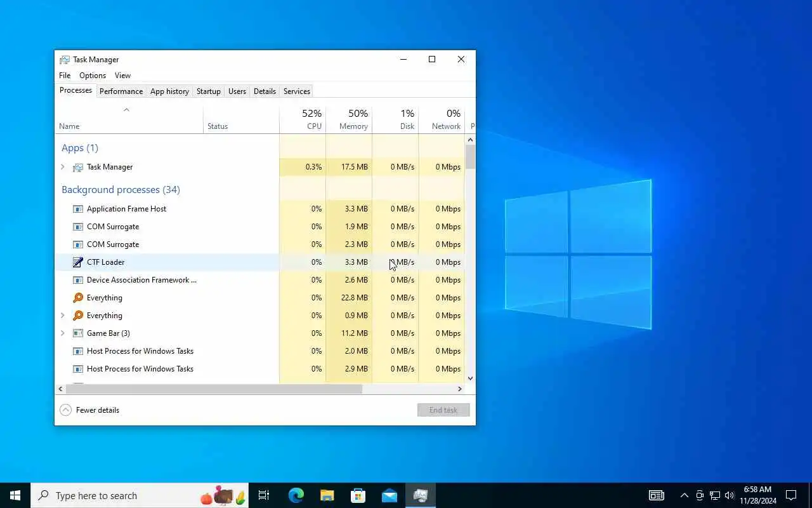Open Microsoft Store from the taskbar
812x508 pixels.
[x=358, y=495]
